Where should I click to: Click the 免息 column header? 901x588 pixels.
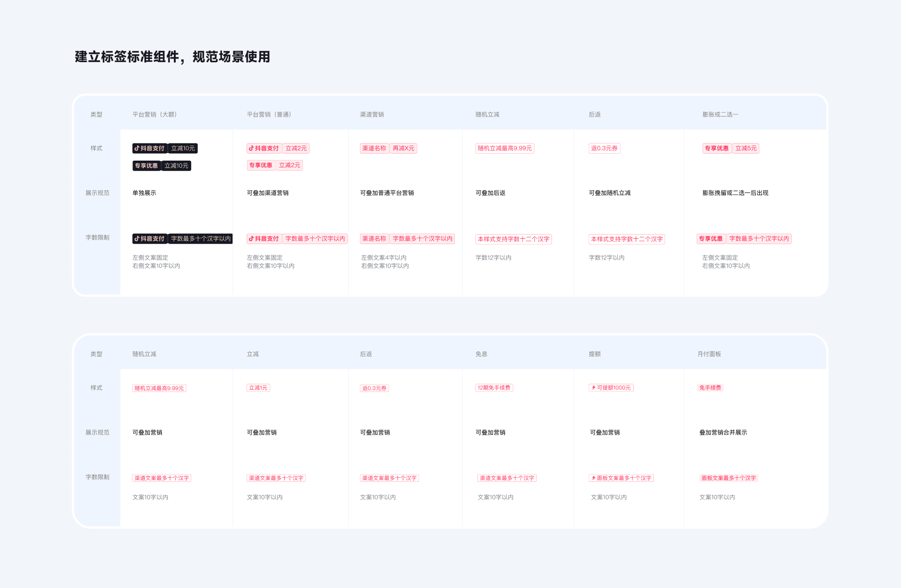click(481, 354)
